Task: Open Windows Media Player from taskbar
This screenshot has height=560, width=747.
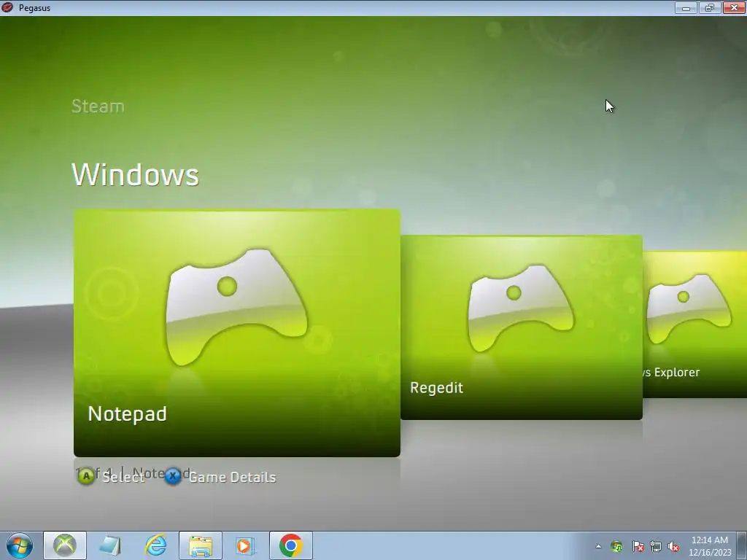Action: [245, 545]
